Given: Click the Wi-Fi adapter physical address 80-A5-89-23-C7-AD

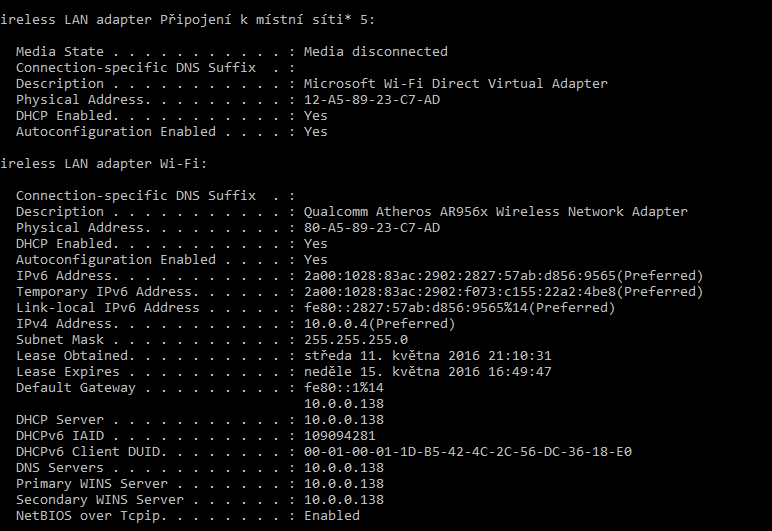Looking at the screenshot, I should click(x=371, y=228).
